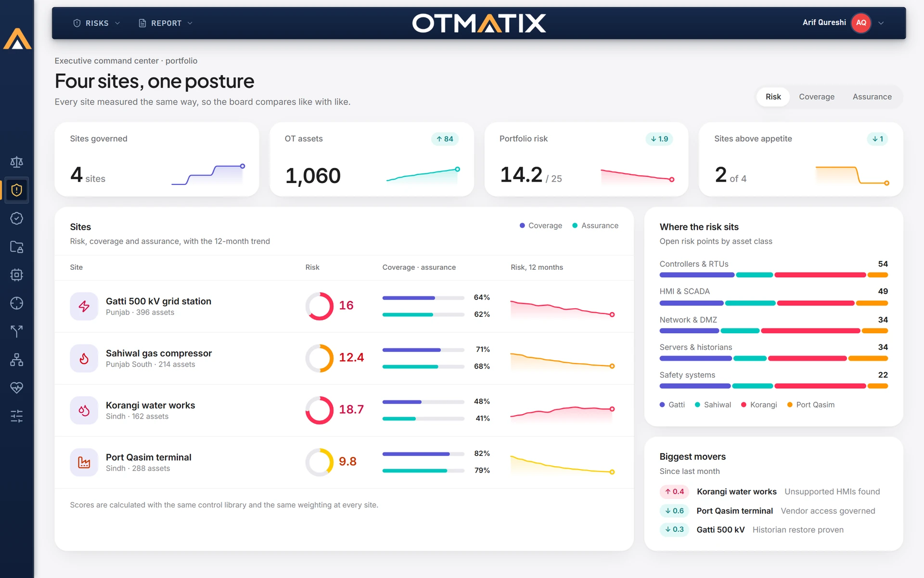This screenshot has width=924, height=578.
Task: Click the Gatti lightning bolt site icon
Action: pos(84,306)
